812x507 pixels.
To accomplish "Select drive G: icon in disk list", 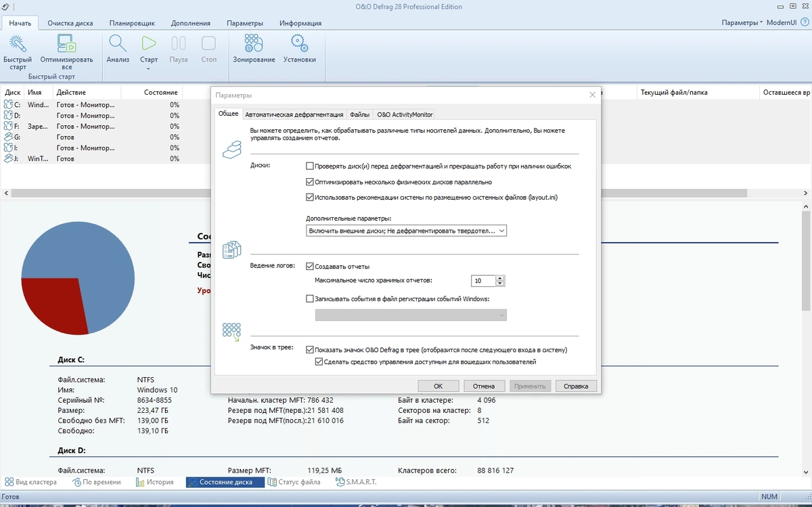I will tap(8, 137).
